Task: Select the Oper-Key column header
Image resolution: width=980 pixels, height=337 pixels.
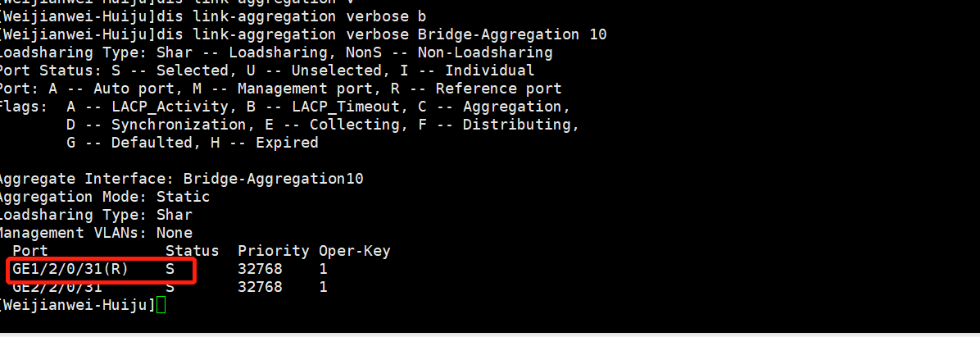Action: click(x=354, y=251)
